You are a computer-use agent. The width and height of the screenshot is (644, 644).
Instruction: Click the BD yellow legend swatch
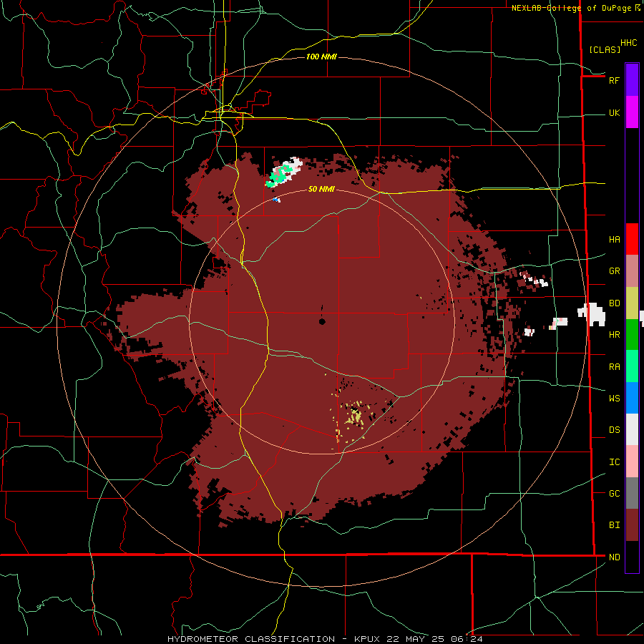[x=632, y=303]
